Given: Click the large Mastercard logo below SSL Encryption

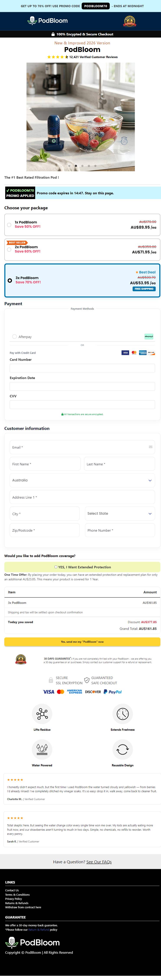Looking at the screenshot, I should [60, 692].
